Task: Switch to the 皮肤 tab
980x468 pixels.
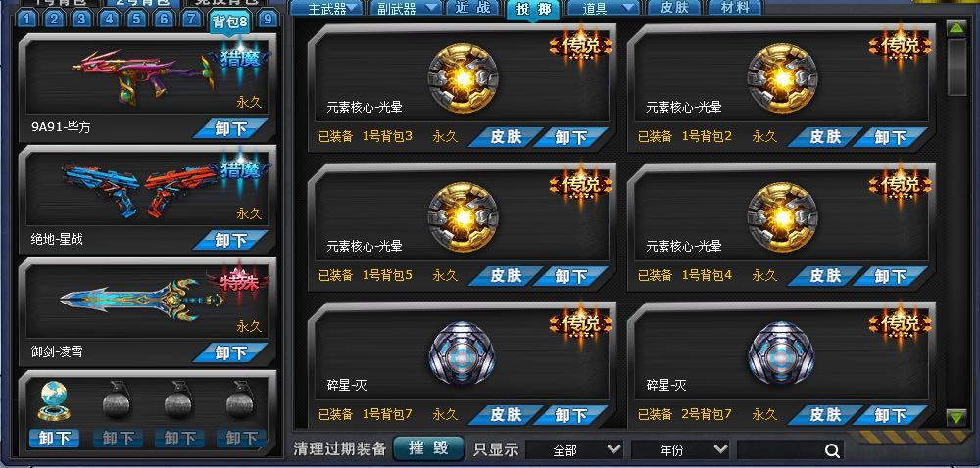Action: click(x=677, y=8)
